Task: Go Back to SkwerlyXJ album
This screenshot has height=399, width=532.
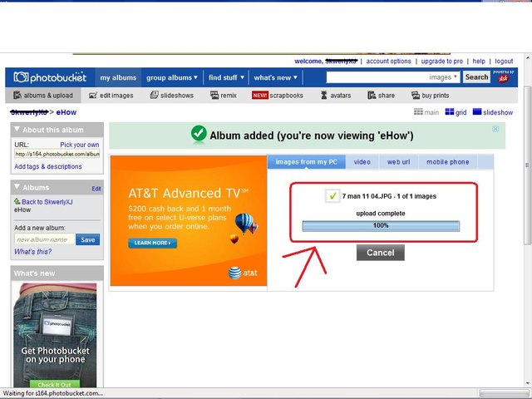Action: (x=47, y=202)
